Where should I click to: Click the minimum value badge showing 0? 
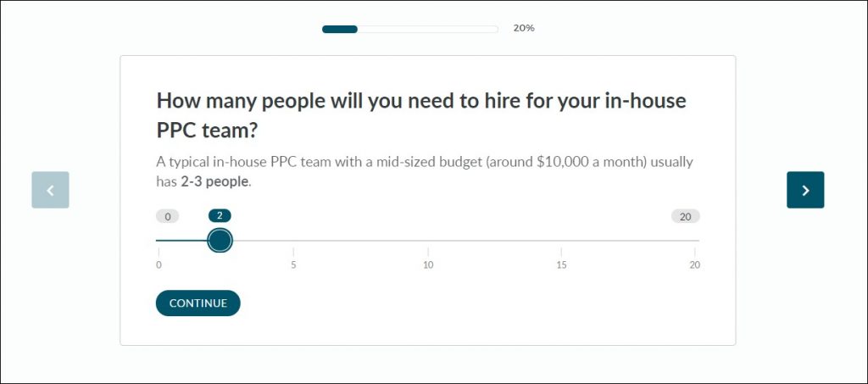[x=167, y=216]
